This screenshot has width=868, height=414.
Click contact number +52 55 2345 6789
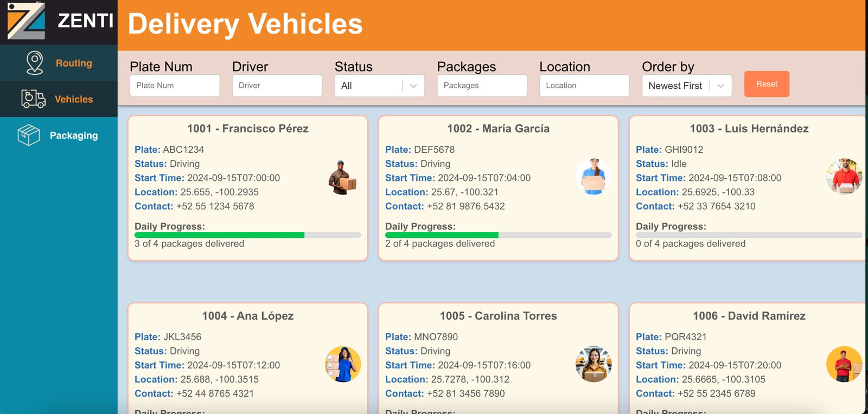coord(716,393)
